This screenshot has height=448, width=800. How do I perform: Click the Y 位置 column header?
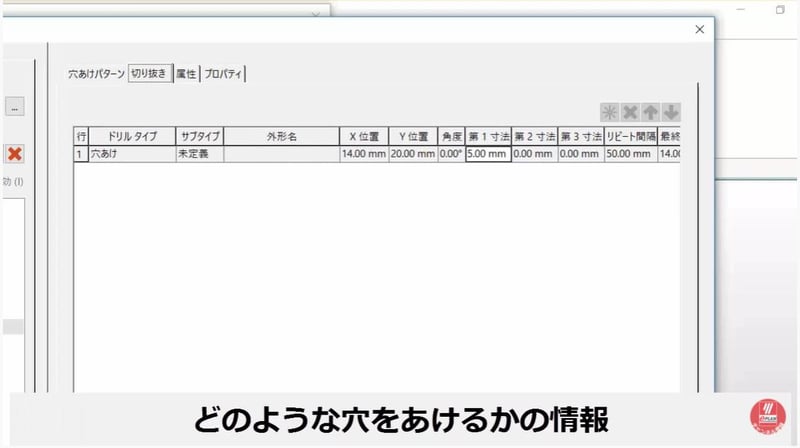(x=413, y=136)
